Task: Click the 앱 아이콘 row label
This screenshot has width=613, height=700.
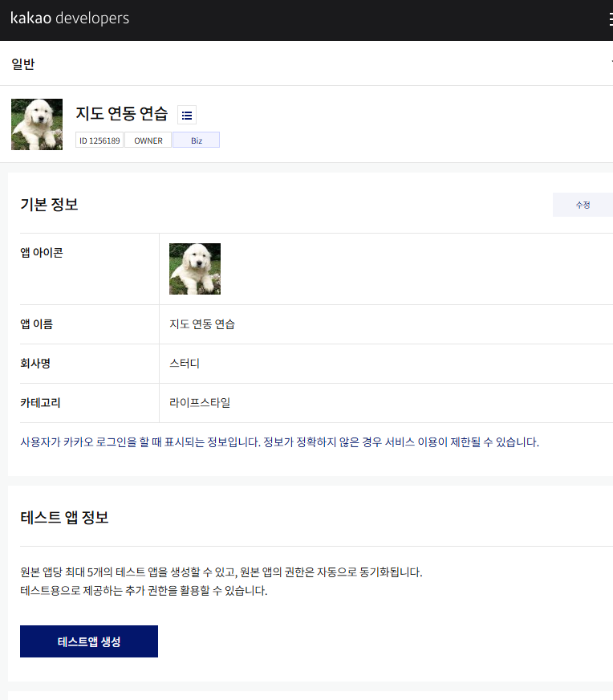Action: click(x=42, y=253)
